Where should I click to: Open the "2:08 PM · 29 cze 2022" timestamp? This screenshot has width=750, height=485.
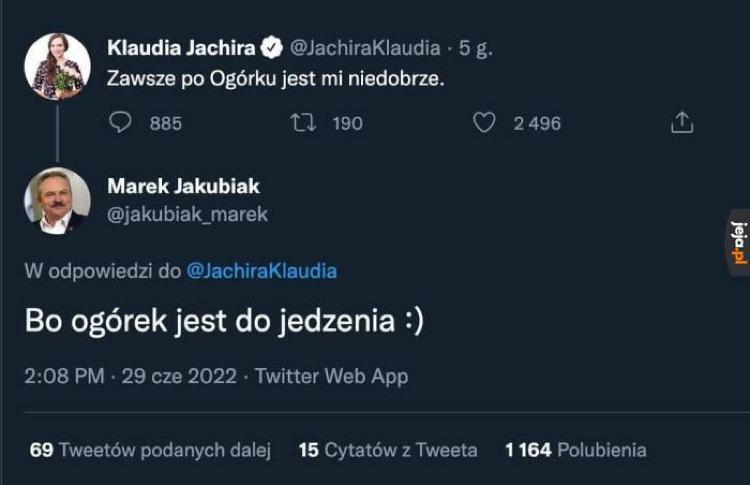coord(131,376)
